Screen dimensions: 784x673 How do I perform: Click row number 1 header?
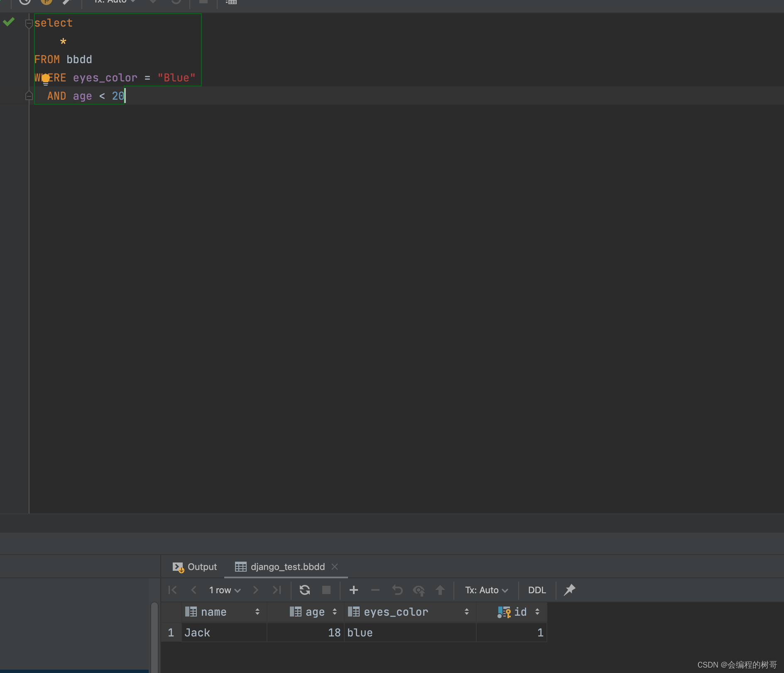(171, 632)
